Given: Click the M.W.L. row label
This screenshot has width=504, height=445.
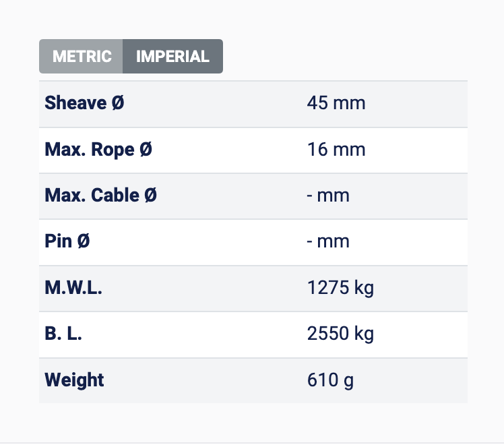Looking at the screenshot, I should coord(73,288).
